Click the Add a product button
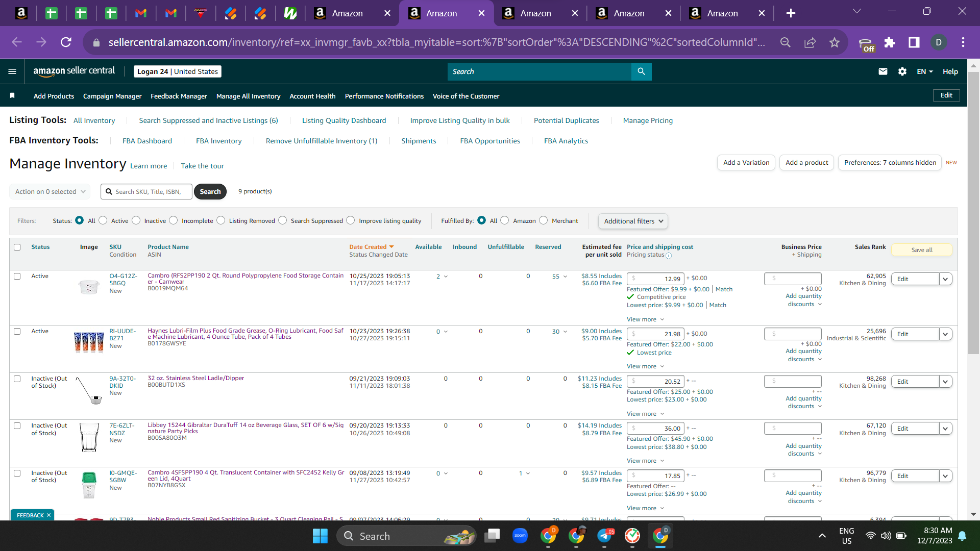This screenshot has height=551, width=980. [x=806, y=163]
